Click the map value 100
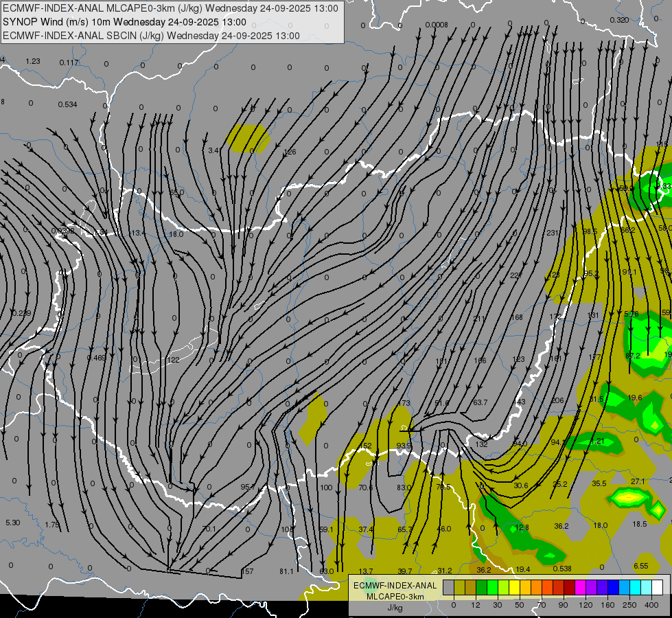The height and width of the screenshot is (618, 672). pos(326,488)
